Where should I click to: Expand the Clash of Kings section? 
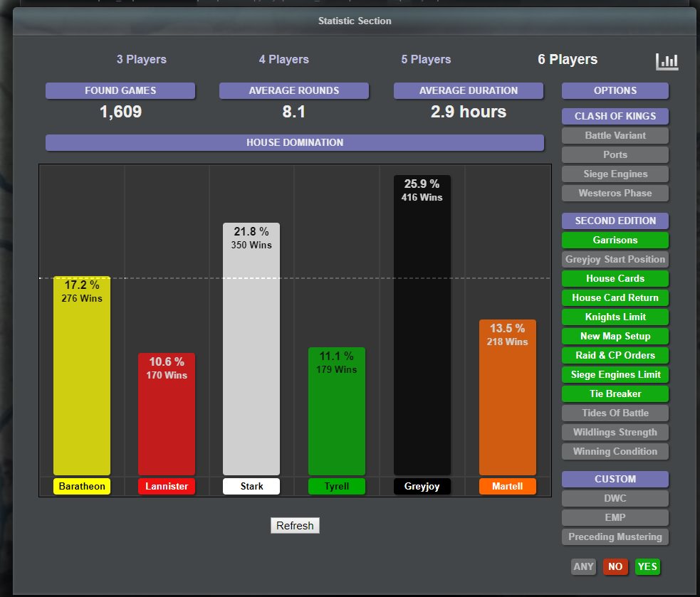click(615, 116)
